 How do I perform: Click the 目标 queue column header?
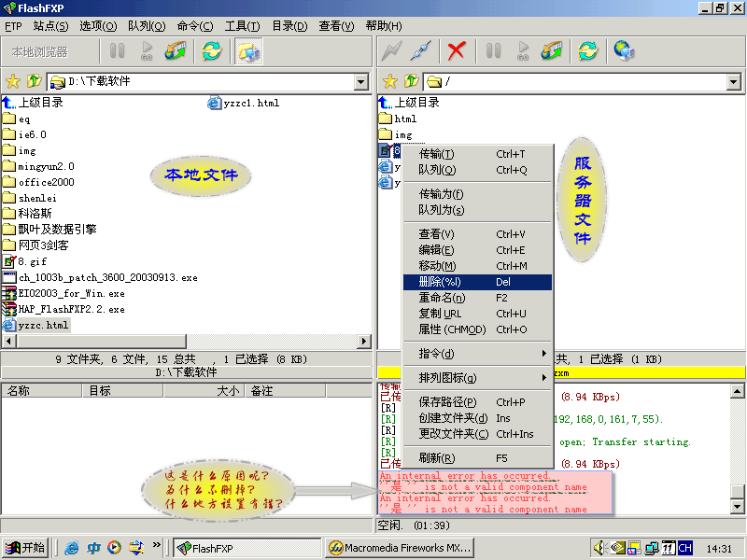point(123,391)
